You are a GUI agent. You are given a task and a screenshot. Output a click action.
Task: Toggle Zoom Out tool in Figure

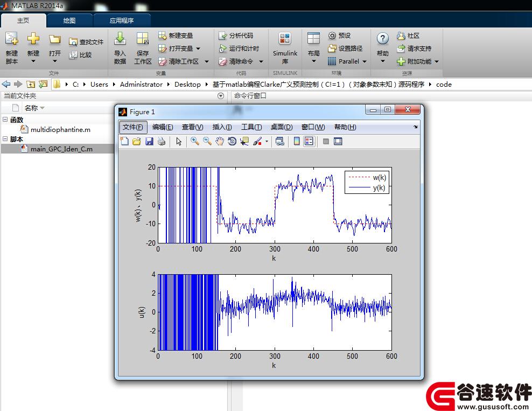click(x=207, y=141)
